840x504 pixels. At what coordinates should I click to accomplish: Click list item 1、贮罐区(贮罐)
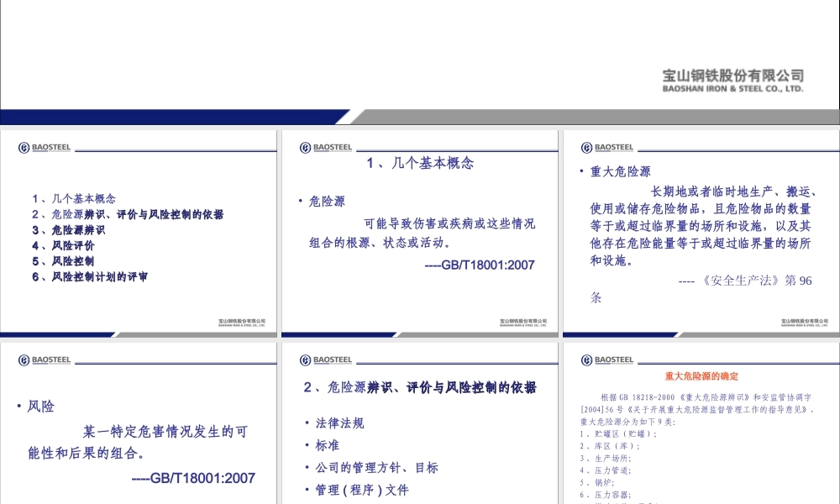point(618,433)
